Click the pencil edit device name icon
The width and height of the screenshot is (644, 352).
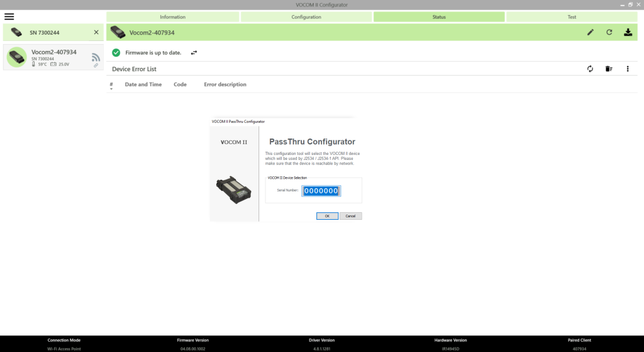click(590, 33)
